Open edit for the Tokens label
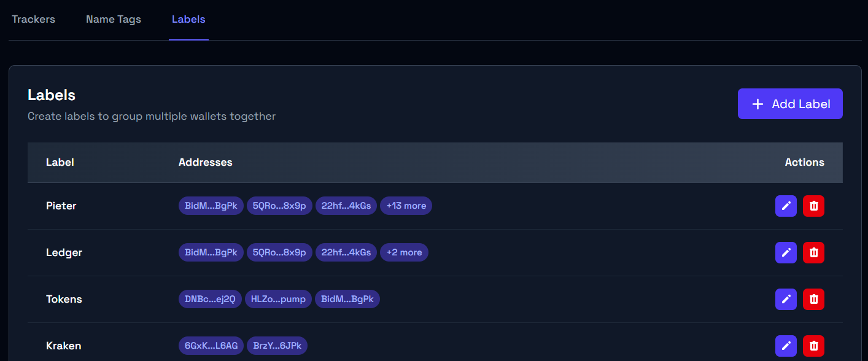Viewport: 868px width, 361px height. point(786,299)
